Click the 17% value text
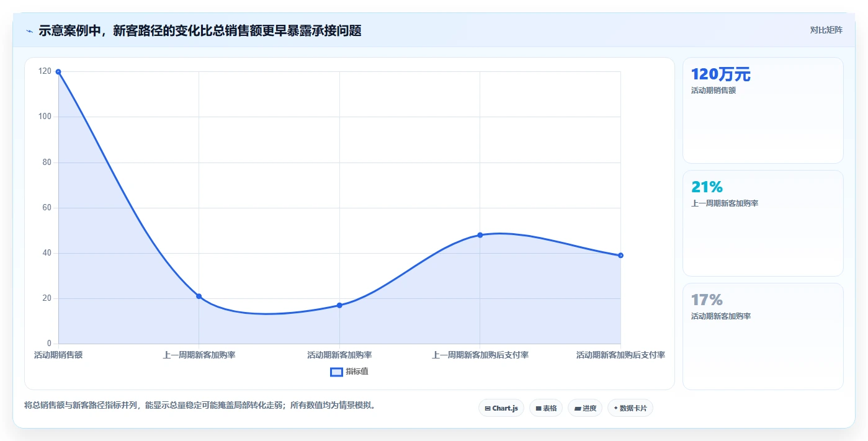 click(x=707, y=300)
